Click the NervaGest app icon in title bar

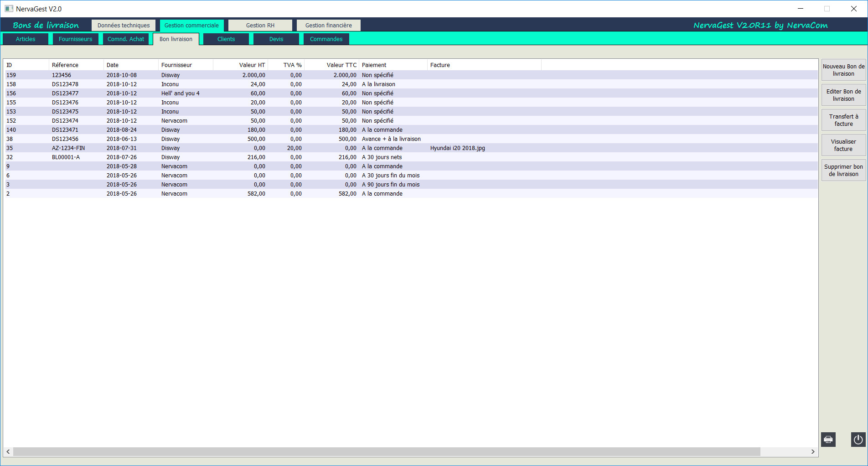[9, 9]
